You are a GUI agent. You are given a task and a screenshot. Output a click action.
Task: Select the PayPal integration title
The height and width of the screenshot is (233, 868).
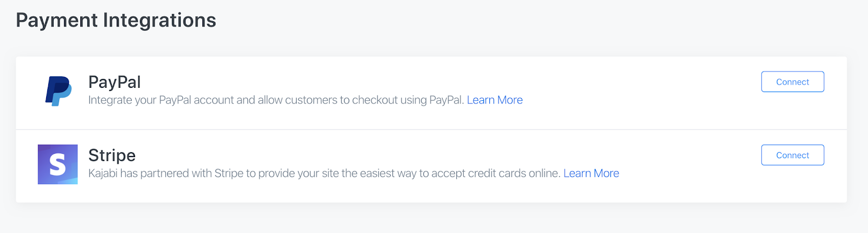point(114,82)
